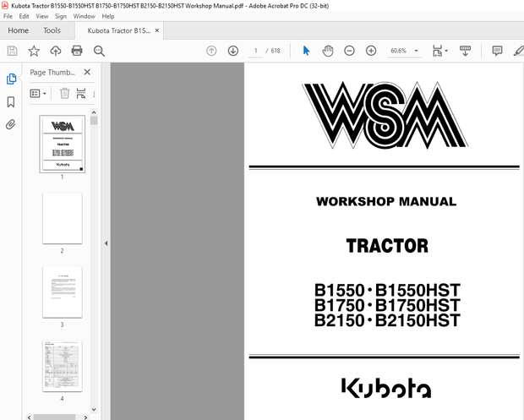The width and height of the screenshot is (524, 420).
Task: Click the thumbnail vertical scrollbar handle
Action: tap(94, 121)
